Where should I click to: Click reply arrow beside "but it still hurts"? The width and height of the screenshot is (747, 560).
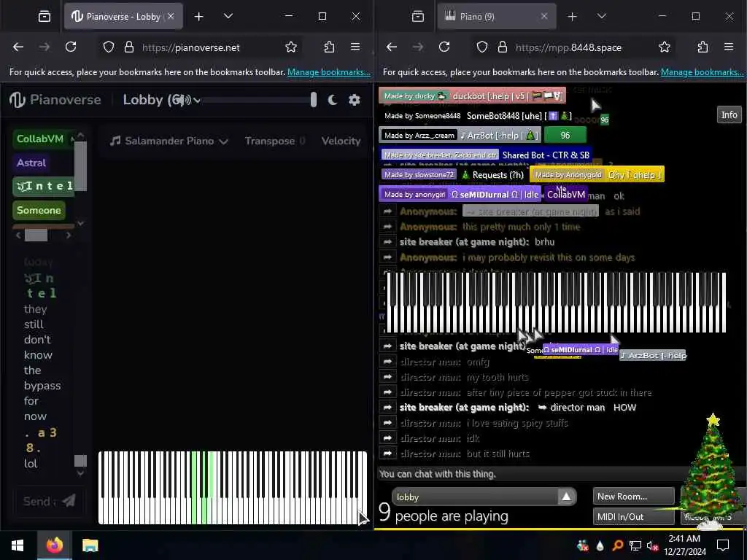click(387, 454)
